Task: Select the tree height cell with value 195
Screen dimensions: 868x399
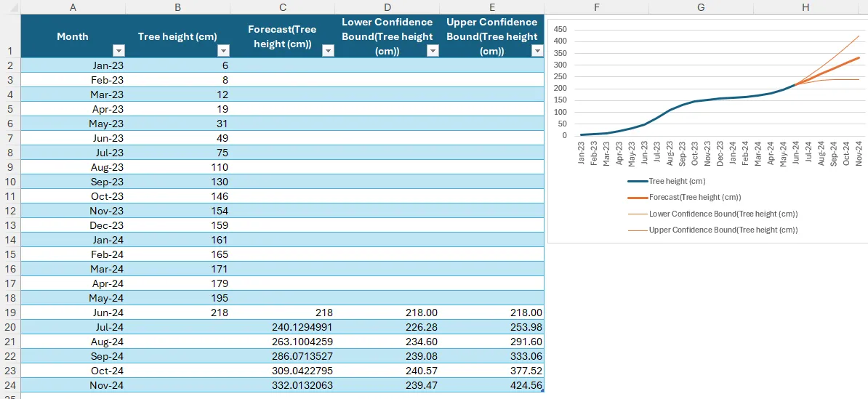Action: (177, 298)
